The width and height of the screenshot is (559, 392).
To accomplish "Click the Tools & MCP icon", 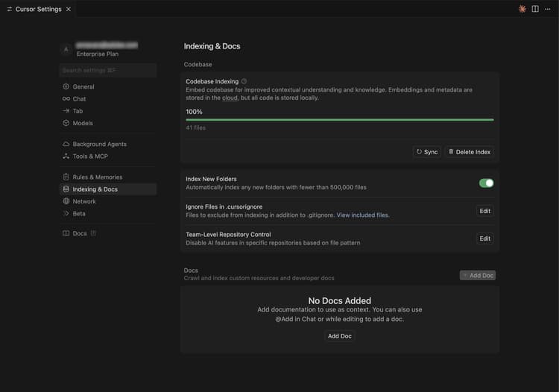I will [66, 156].
